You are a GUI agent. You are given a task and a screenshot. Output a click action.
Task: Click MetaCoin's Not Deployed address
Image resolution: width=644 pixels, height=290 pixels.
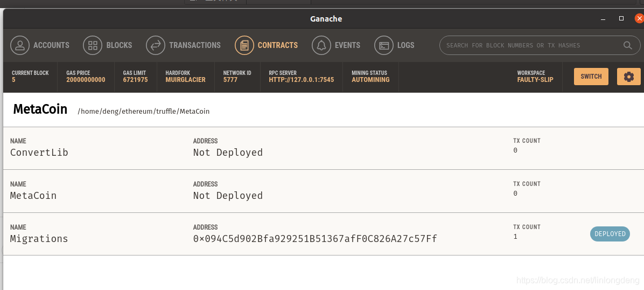pyautogui.click(x=228, y=195)
